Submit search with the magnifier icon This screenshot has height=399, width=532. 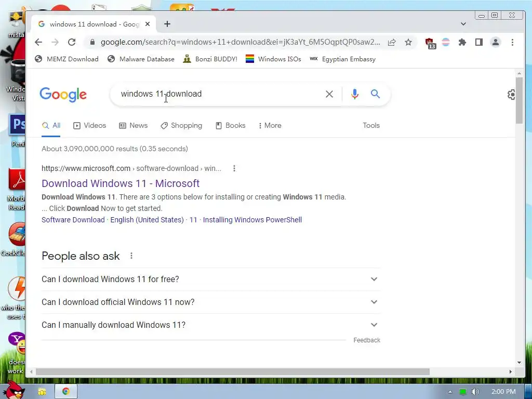coord(375,94)
